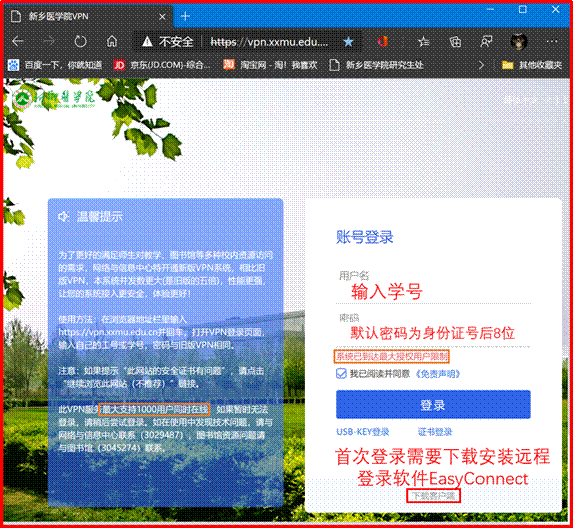
Task: Click the not-secure warning triangle
Action: (147, 42)
